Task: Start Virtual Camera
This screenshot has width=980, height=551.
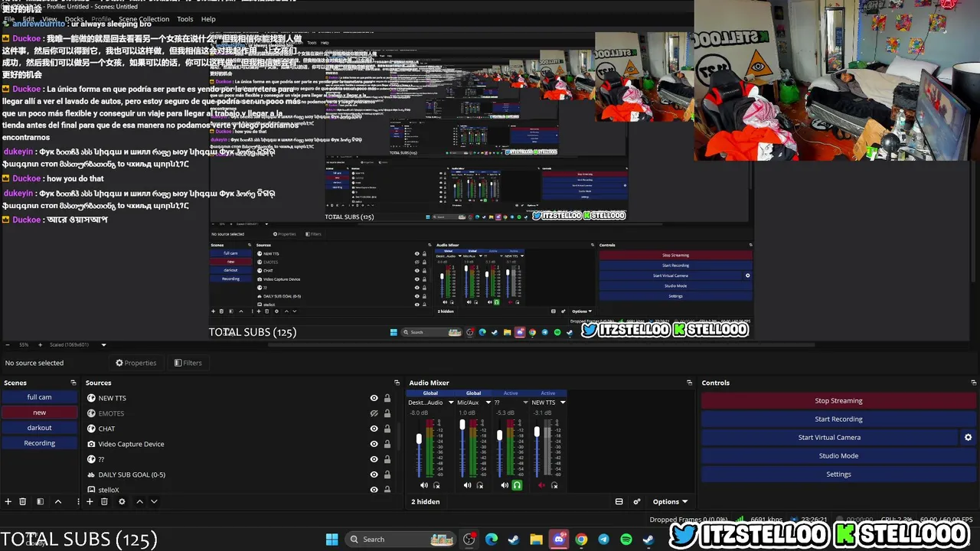Action: [x=829, y=437]
